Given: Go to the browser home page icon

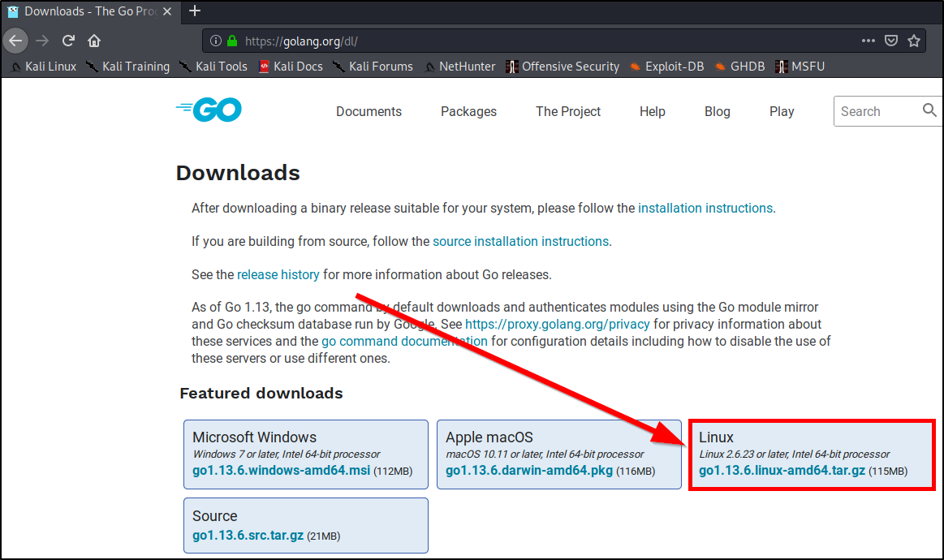Looking at the screenshot, I should [94, 41].
